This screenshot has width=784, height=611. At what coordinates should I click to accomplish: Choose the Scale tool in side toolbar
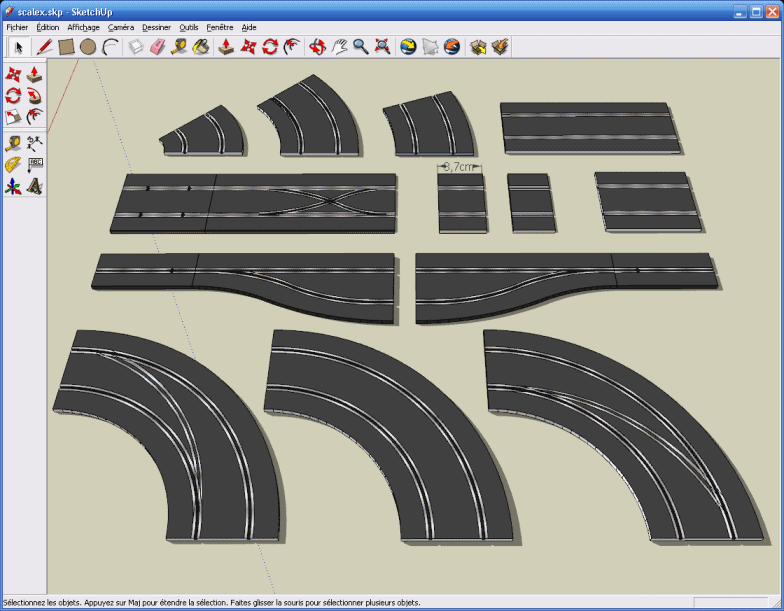[x=13, y=118]
